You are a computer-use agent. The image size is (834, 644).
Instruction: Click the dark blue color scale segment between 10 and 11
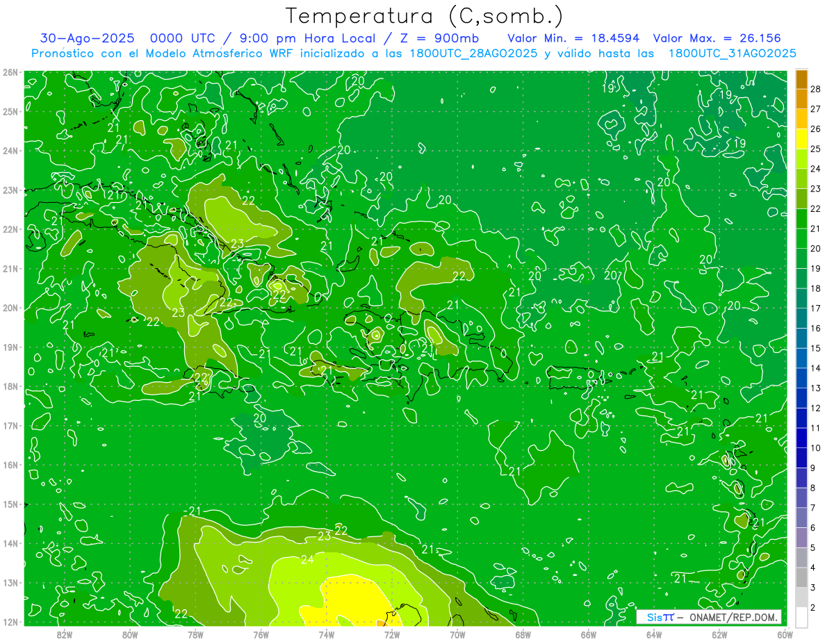coord(801,438)
